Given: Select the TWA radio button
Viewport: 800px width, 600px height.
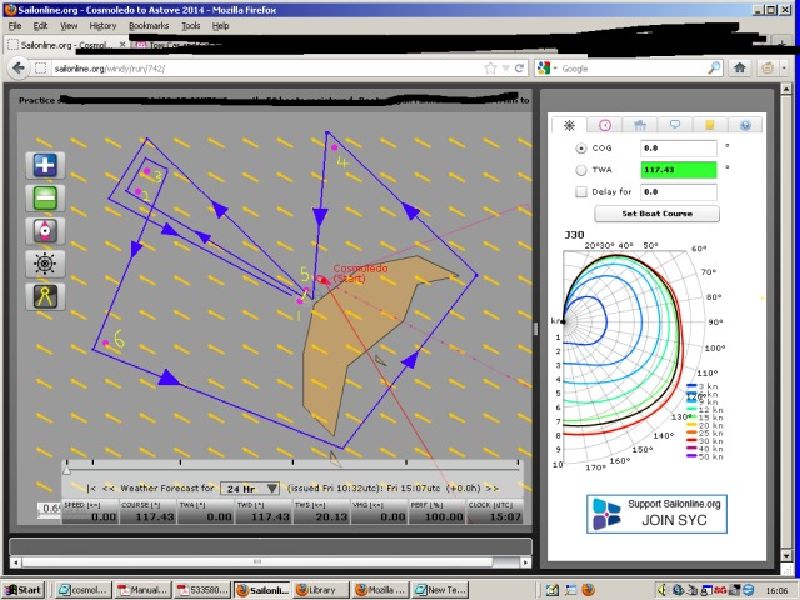Looking at the screenshot, I should point(581,170).
